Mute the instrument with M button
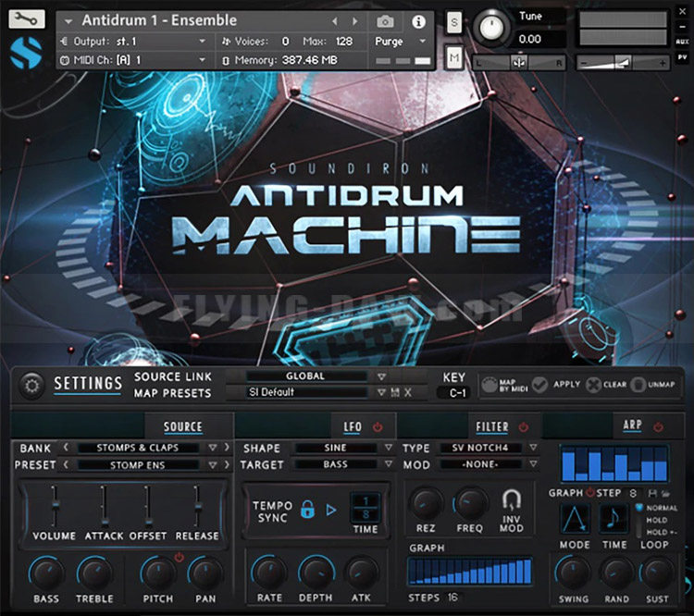Screen dimensions: 694x616 tap(454, 57)
